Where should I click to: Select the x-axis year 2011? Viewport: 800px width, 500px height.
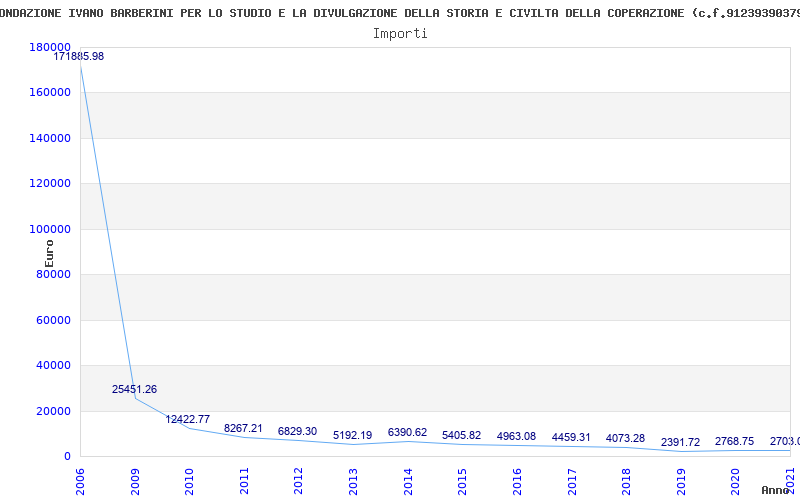(244, 481)
